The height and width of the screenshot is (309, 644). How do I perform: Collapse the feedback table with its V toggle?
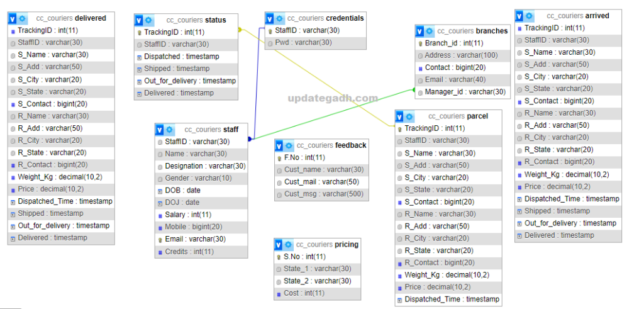coord(279,145)
